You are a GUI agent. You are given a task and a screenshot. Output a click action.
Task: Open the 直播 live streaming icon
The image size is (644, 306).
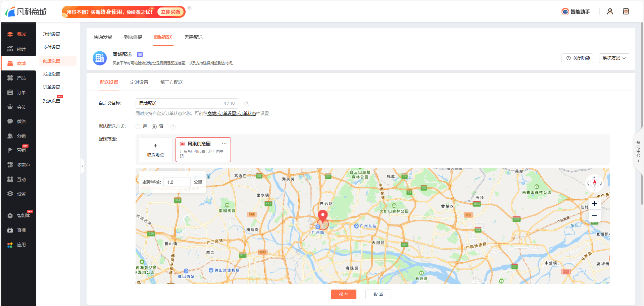(10, 230)
